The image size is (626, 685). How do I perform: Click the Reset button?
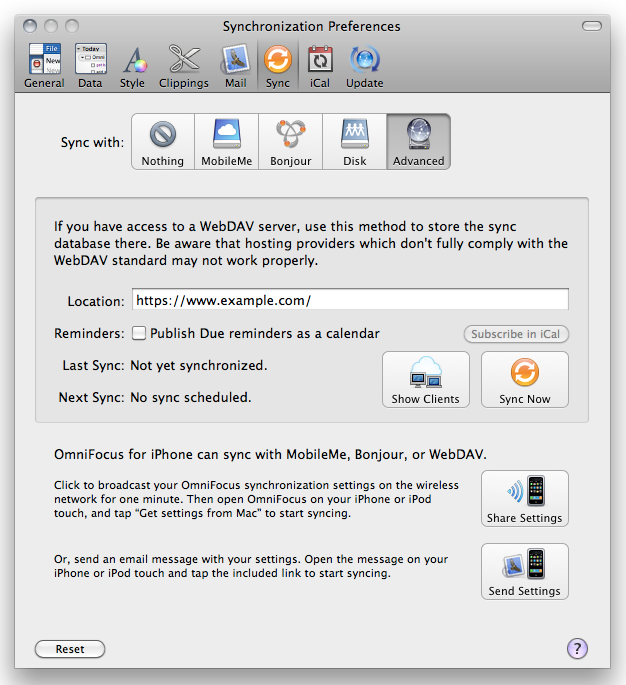point(70,649)
